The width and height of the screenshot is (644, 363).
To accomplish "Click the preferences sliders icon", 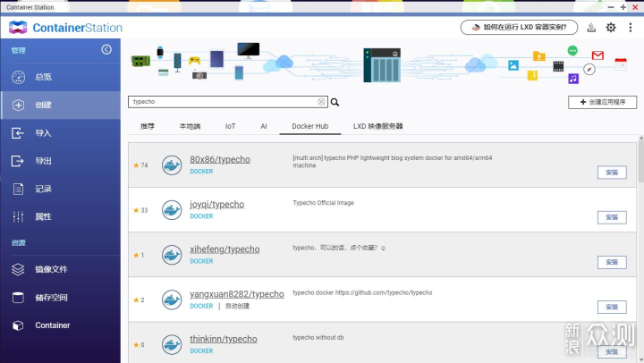I will pyautogui.click(x=18, y=216).
